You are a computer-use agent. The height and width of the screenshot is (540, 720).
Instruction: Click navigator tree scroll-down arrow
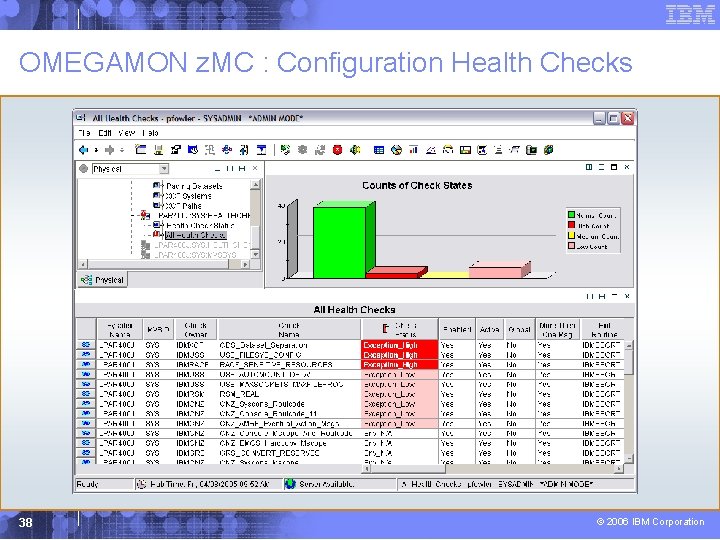coord(256,254)
